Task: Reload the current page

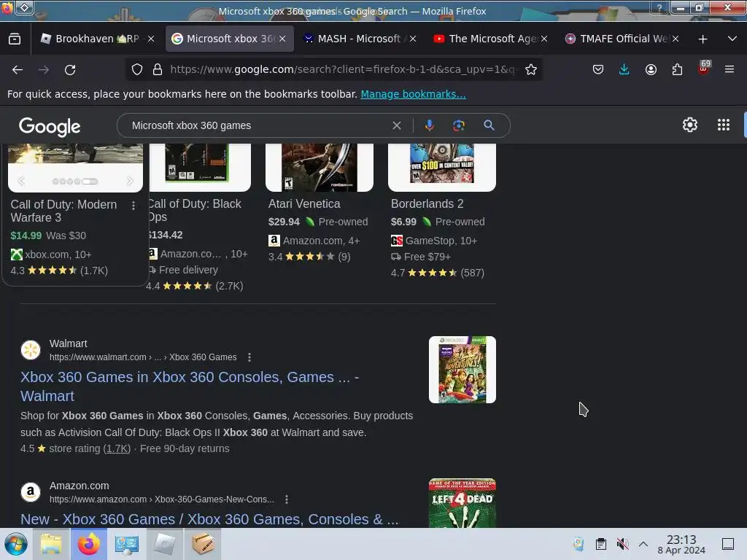Action: point(70,69)
